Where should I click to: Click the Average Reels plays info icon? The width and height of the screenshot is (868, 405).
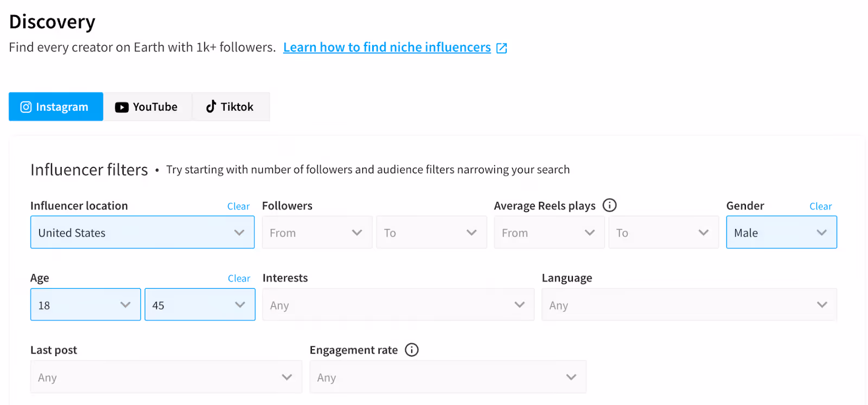point(610,205)
